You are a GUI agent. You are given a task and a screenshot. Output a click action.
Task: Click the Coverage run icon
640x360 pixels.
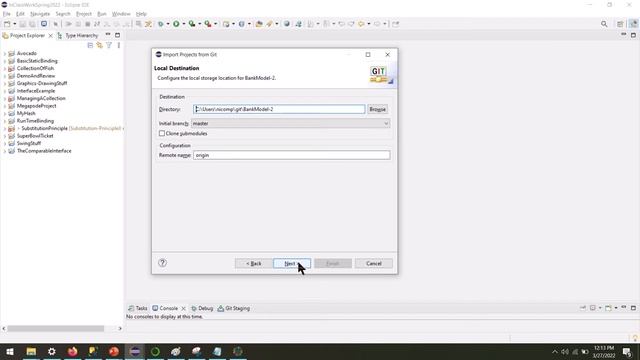click(x=192, y=24)
